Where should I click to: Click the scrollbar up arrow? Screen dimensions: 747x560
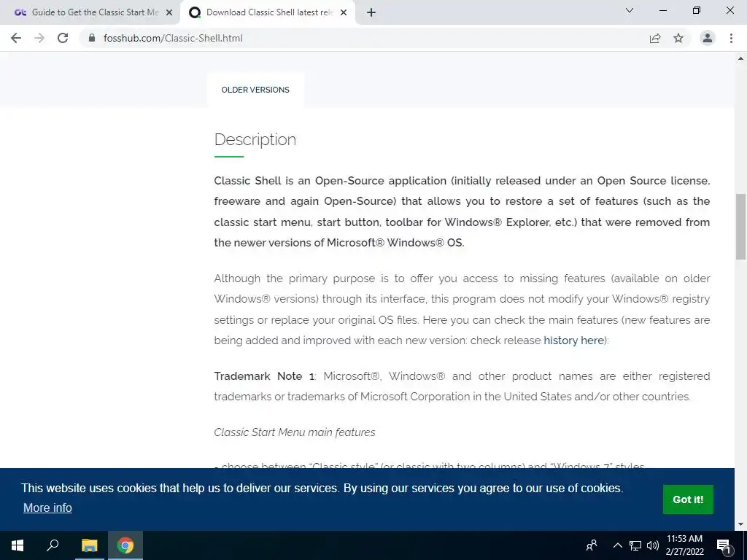click(740, 59)
